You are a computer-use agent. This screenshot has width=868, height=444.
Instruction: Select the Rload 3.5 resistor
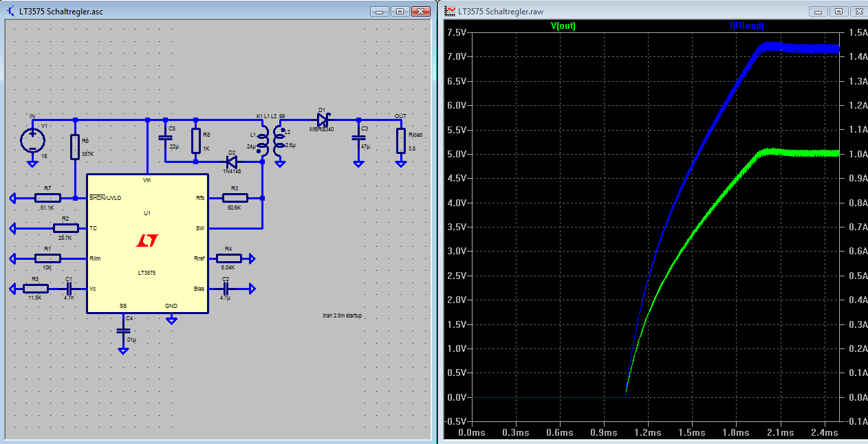click(400, 141)
